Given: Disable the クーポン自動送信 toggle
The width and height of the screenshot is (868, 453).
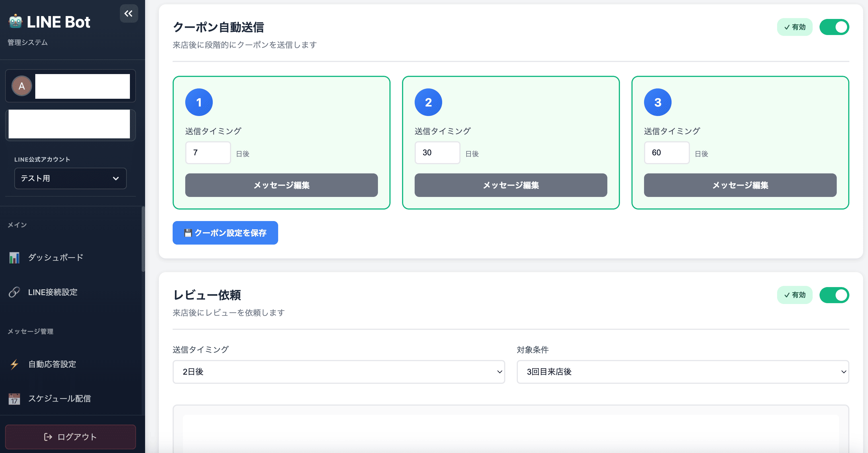Looking at the screenshot, I should coord(834,27).
